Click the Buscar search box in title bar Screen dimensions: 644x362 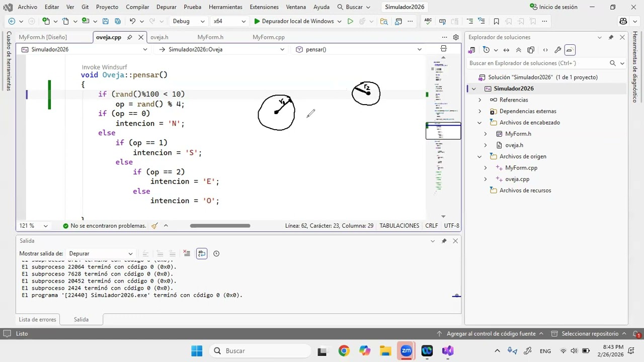[x=354, y=7]
